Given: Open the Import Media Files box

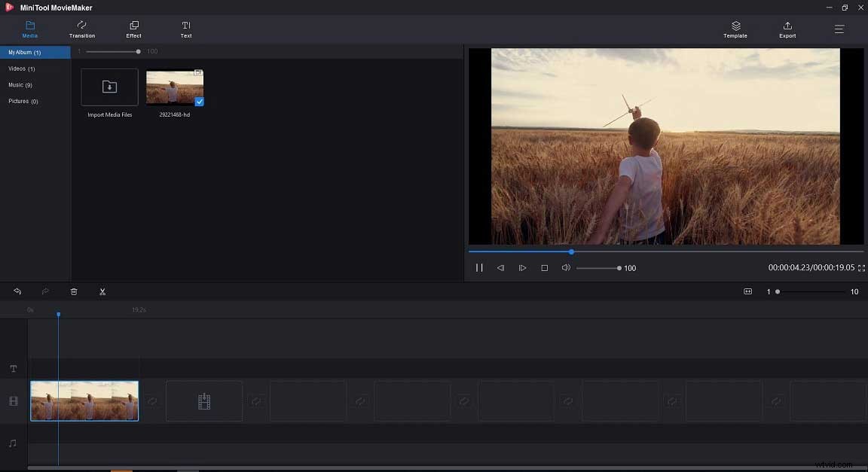Looking at the screenshot, I should [108, 87].
